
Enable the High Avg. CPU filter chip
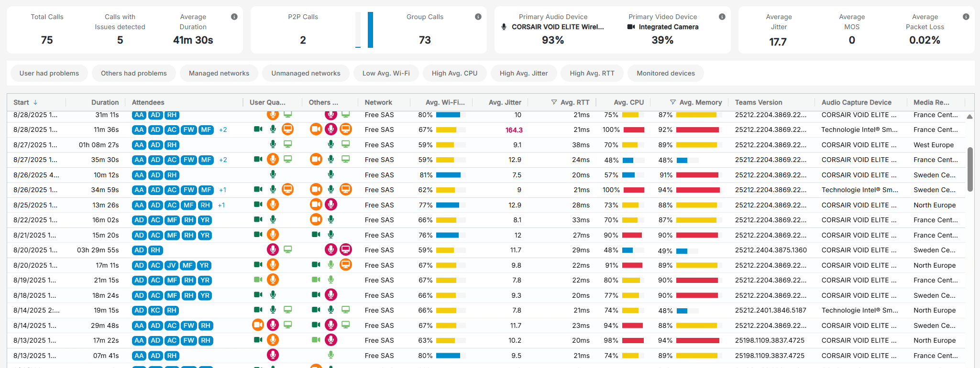click(454, 73)
